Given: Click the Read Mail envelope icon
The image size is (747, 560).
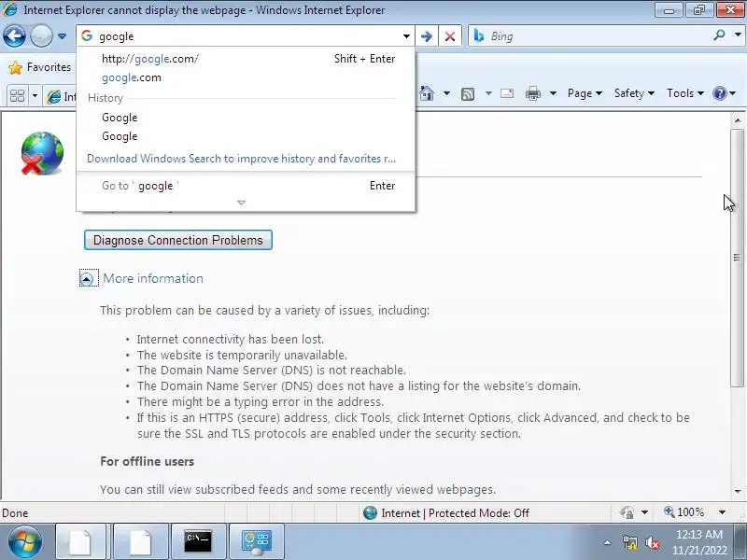Looking at the screenshot, I should pos(507,93).
